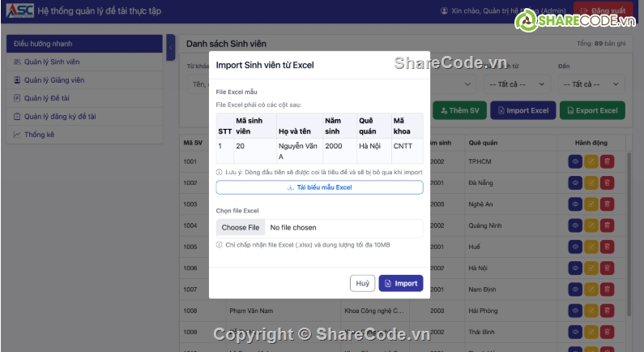This screenshot has height=352, width=644.
Task: Open the 'Đến' year dropdown filter
Action: pos(591,84)
